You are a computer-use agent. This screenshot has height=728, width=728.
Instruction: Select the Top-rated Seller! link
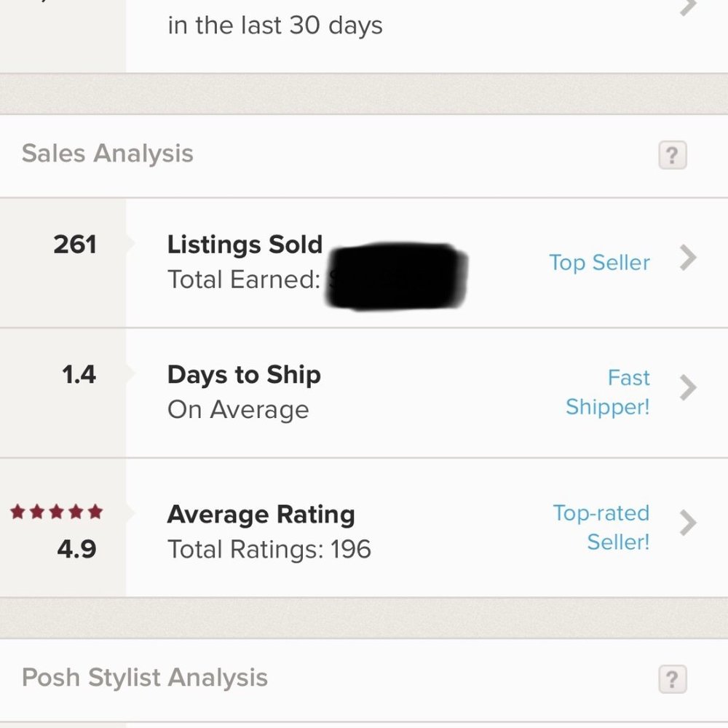coord(601,527)
